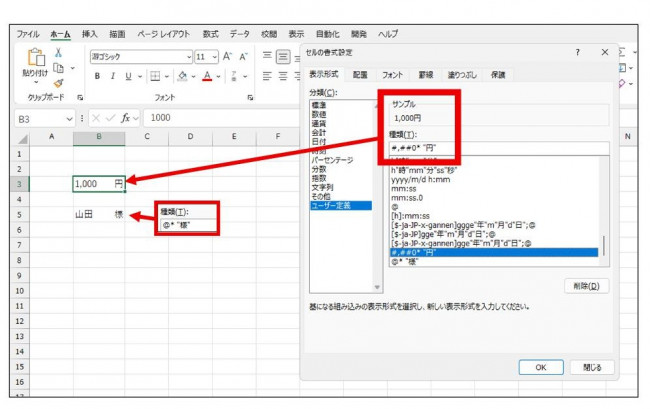Click the fx insert function icon
650x409 pixels.
127,118
